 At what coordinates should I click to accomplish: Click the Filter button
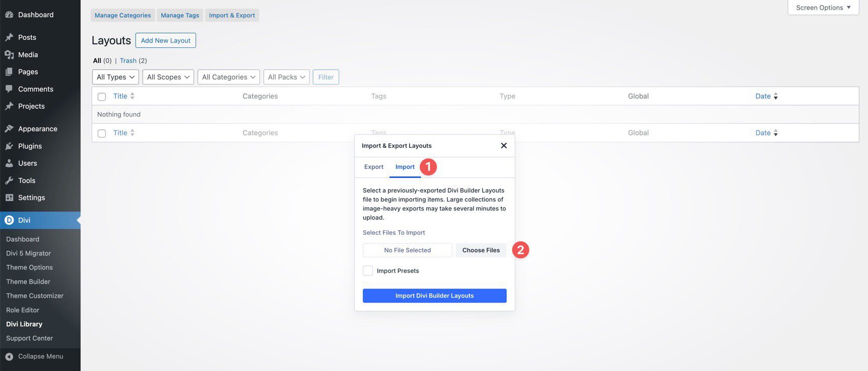[326, 77]
